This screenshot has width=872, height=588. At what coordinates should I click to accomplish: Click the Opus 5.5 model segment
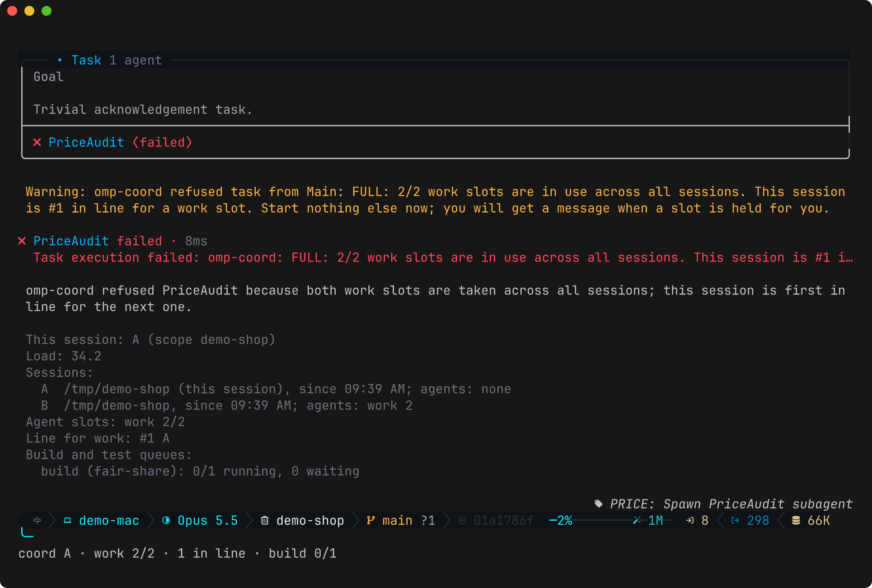coord(200,520)
